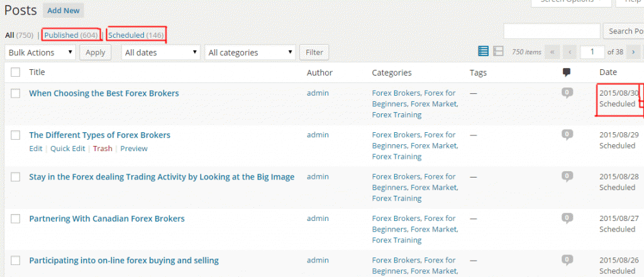Open the Screen Options panel tab
This screenshot has height=277, width=644.
[570, 2]
